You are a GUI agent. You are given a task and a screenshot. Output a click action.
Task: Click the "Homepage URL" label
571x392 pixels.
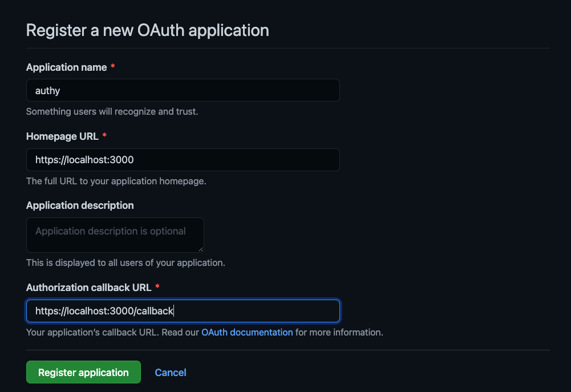pos(62,136)
